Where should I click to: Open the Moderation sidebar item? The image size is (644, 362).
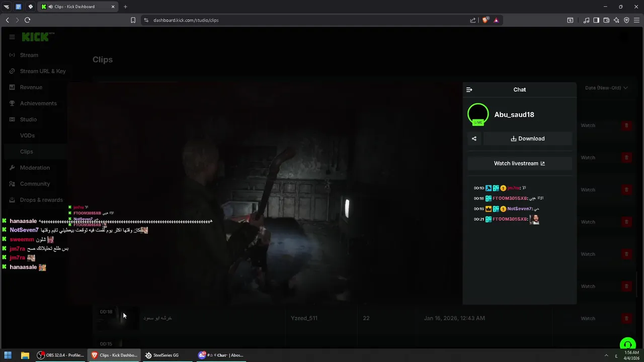pos(35,167)
